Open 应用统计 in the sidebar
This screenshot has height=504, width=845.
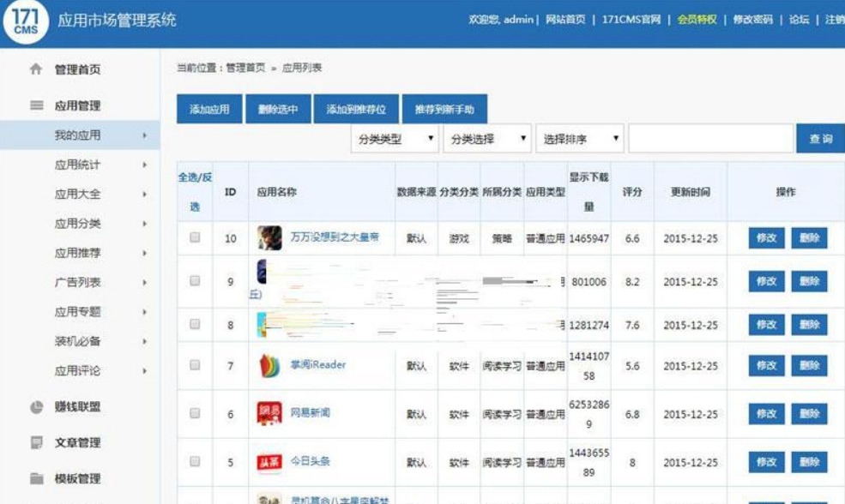click(x=78, y=165)
